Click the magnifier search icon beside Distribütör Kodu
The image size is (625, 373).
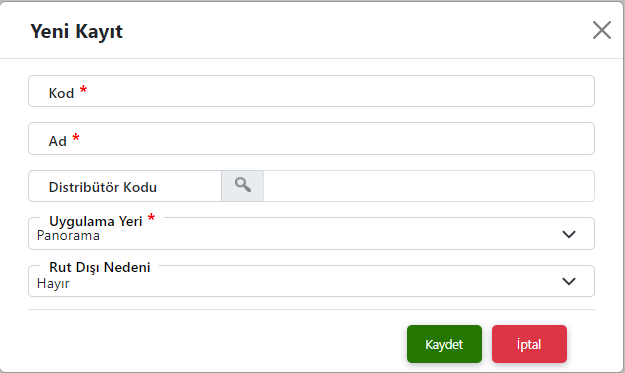(x=242, y=186)
